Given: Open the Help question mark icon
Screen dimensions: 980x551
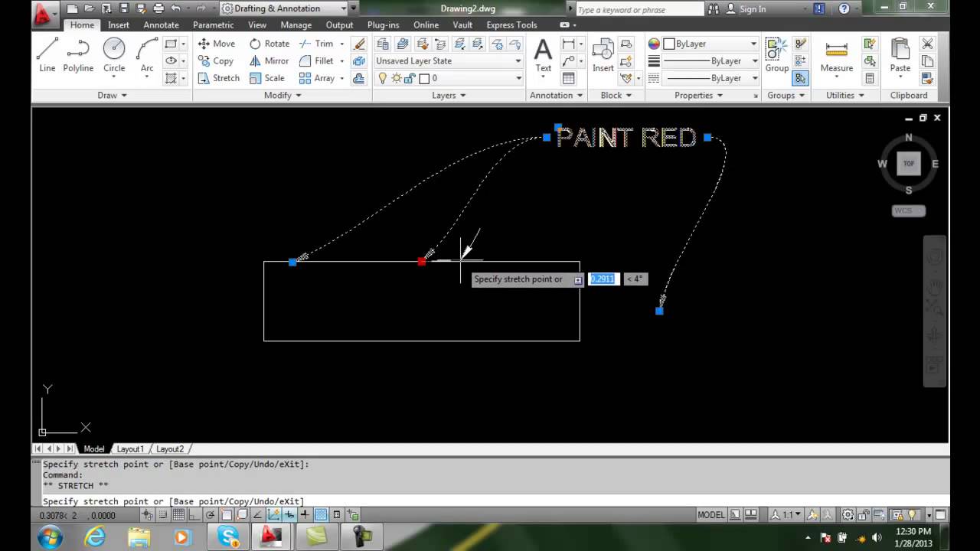Looking at the screenshot, I should click(x=844, y=9).
